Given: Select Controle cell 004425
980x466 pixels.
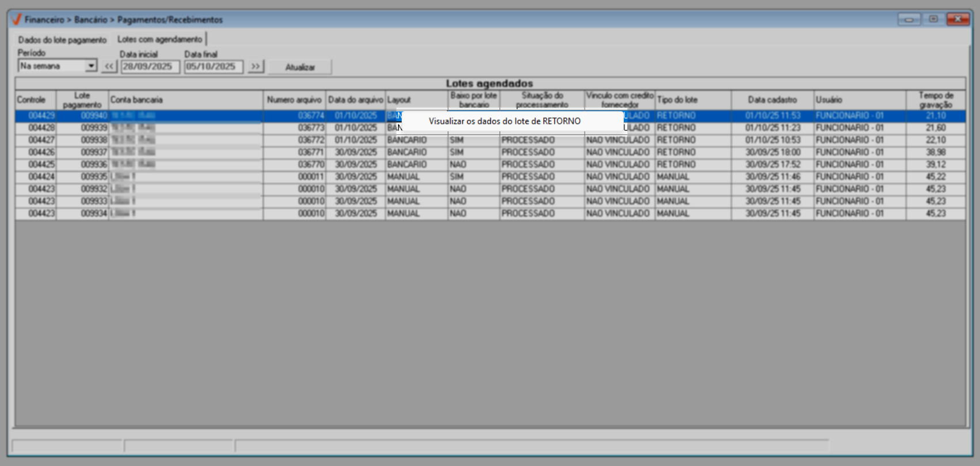Looking at the screenshot, I should coord(36,165).
